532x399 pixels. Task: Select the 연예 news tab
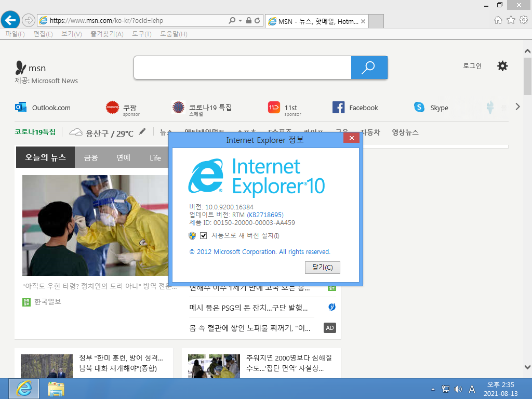(123, 158)
